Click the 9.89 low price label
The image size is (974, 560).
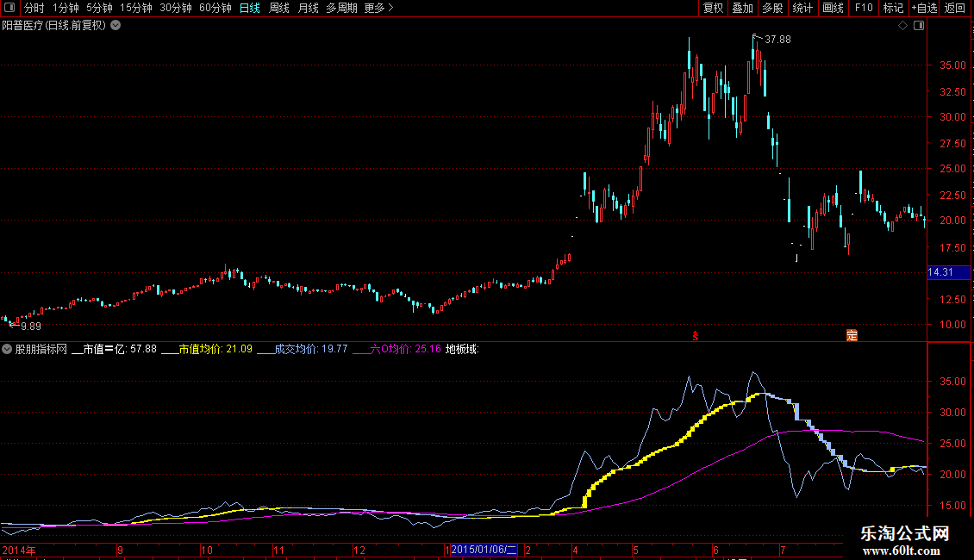pyautogui.click(x=30, y=326)
